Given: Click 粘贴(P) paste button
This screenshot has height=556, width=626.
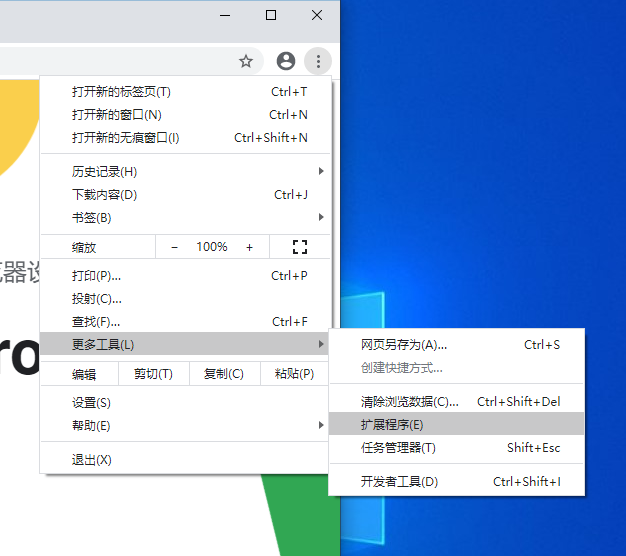Looking at the screenshot, I should click(x=294, y=374).
